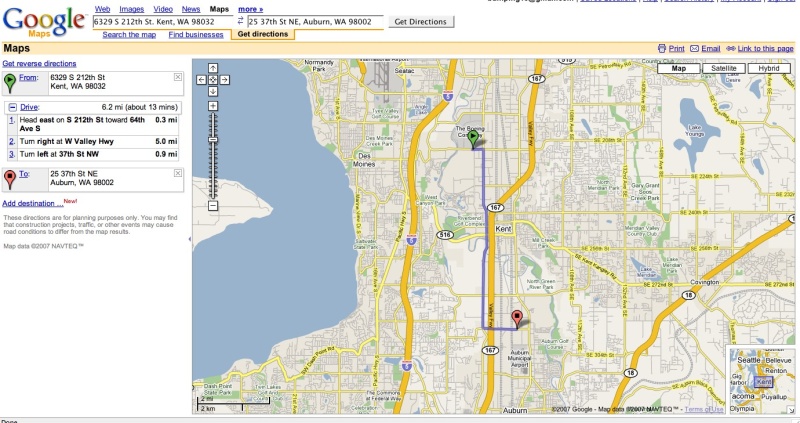Image resolution: width=800 pixels, height=423 pixels.
Task: Zoom in with the plus button
Action: (x=213, y=106)
